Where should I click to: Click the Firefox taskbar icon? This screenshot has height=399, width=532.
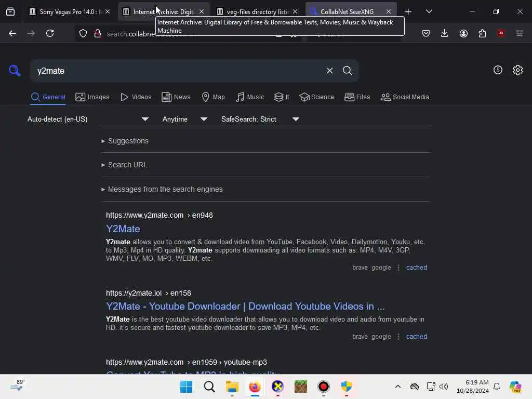(255, 387)
